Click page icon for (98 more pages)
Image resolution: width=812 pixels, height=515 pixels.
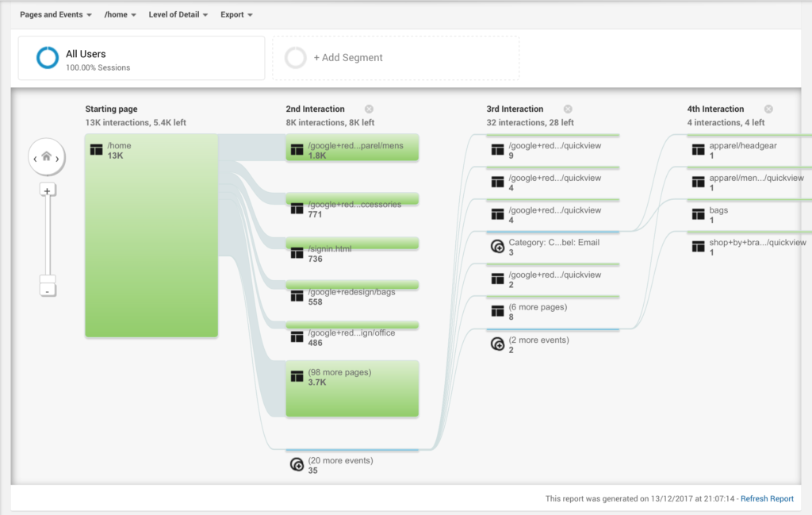coord(297,377)
